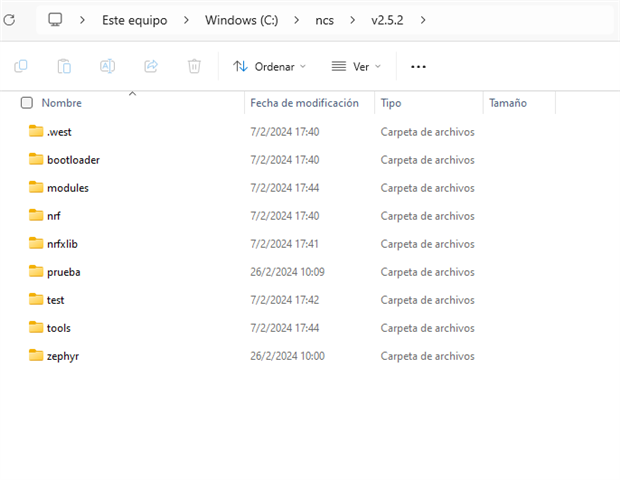Click the .west folder icon
This screenshot has height=480, width=620.
(x=36, y=131)
